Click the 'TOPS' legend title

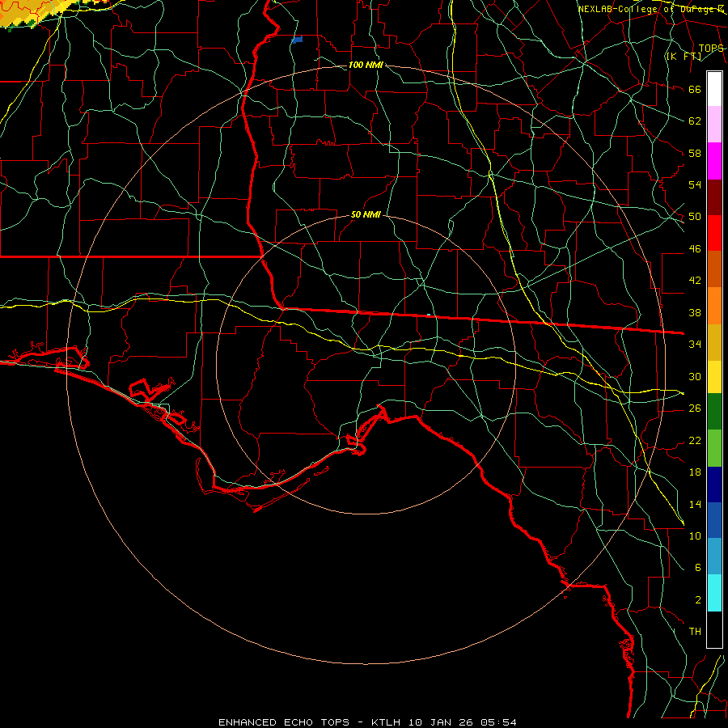(711, 49)
